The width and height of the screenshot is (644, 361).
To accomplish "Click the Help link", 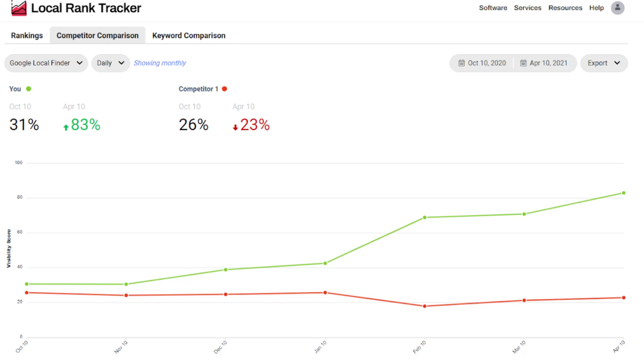I will coord(596,8).
